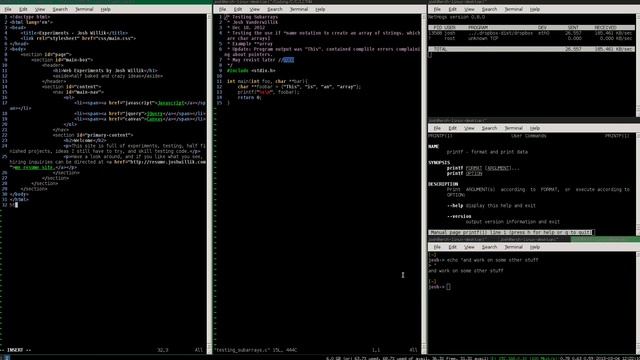Select the dropbox process row in NetHogs
The height and width of the screenshot is (360, 640).
click(x=531, y=33)
